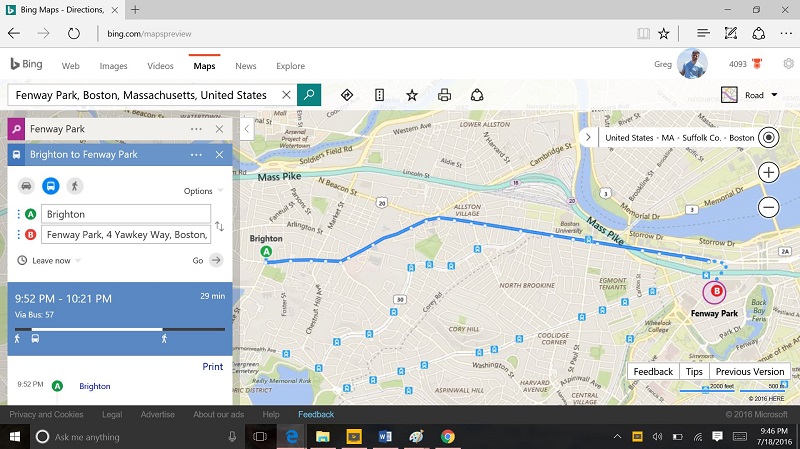Click the Brighton start field
This screenshot has width=800, height=449.
click(x=126, y=214)
